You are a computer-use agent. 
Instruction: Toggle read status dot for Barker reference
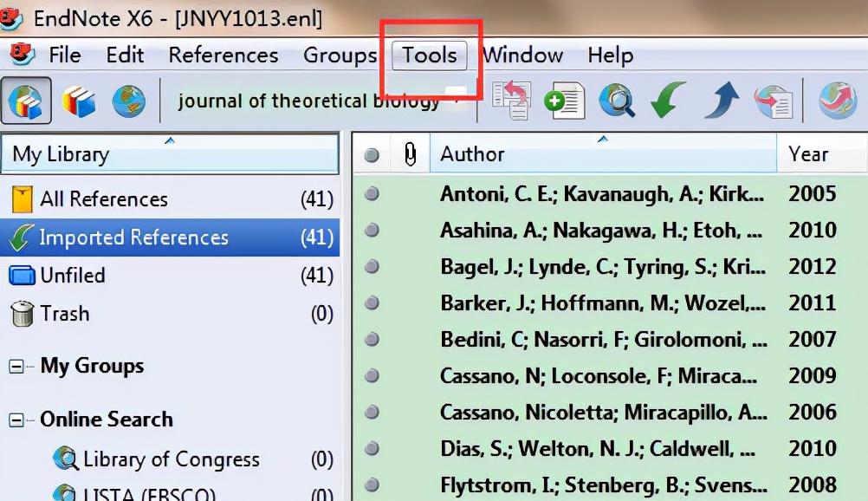(372, 303)
